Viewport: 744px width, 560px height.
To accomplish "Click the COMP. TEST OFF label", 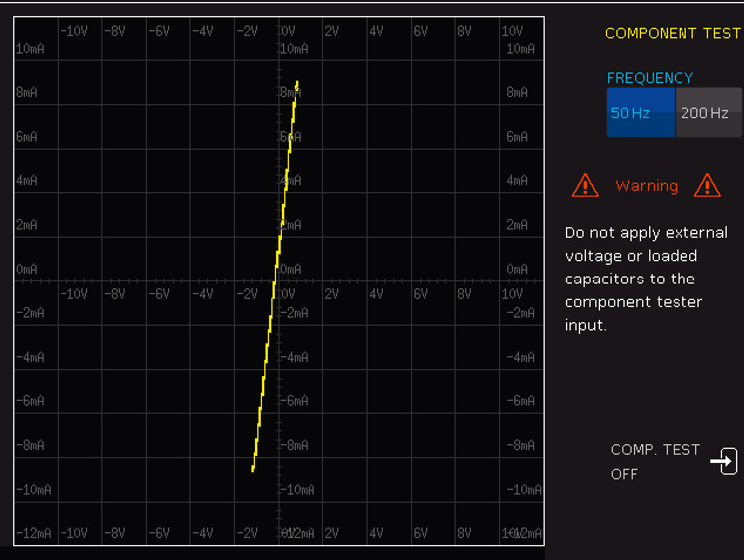I will click(656, 461).
